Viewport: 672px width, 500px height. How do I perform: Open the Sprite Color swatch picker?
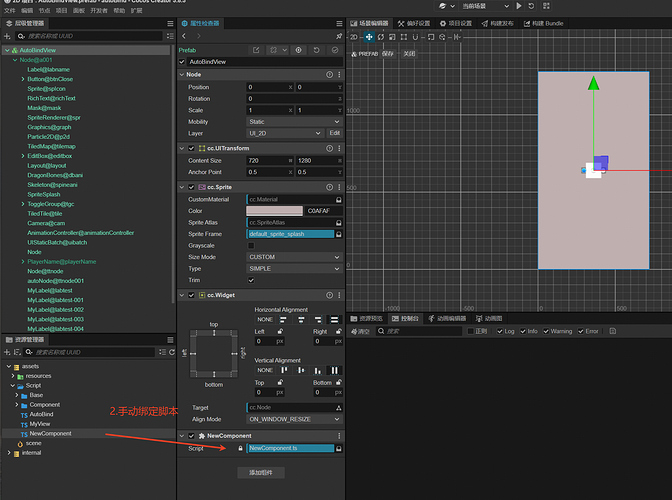pos(275,211)
